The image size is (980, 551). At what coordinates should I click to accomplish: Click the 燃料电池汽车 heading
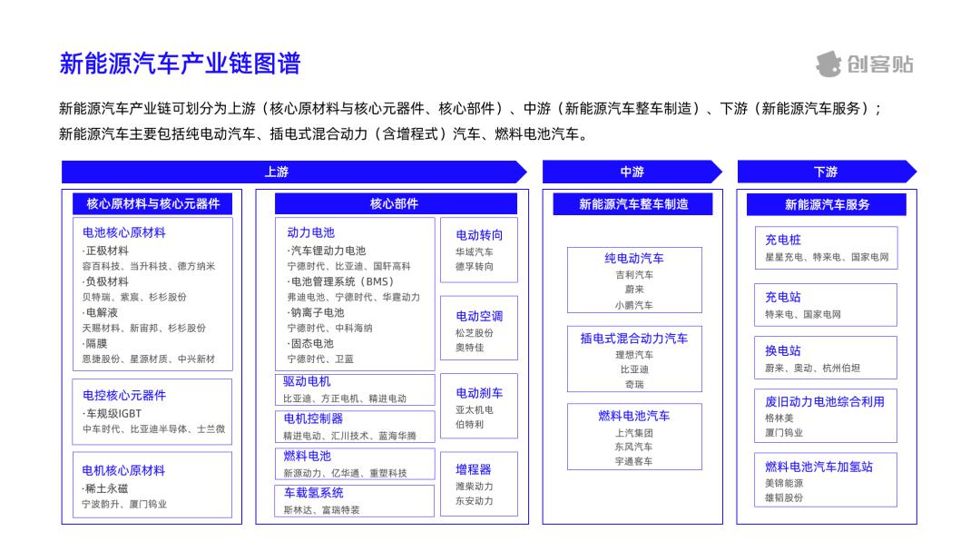tap(634, 416)
